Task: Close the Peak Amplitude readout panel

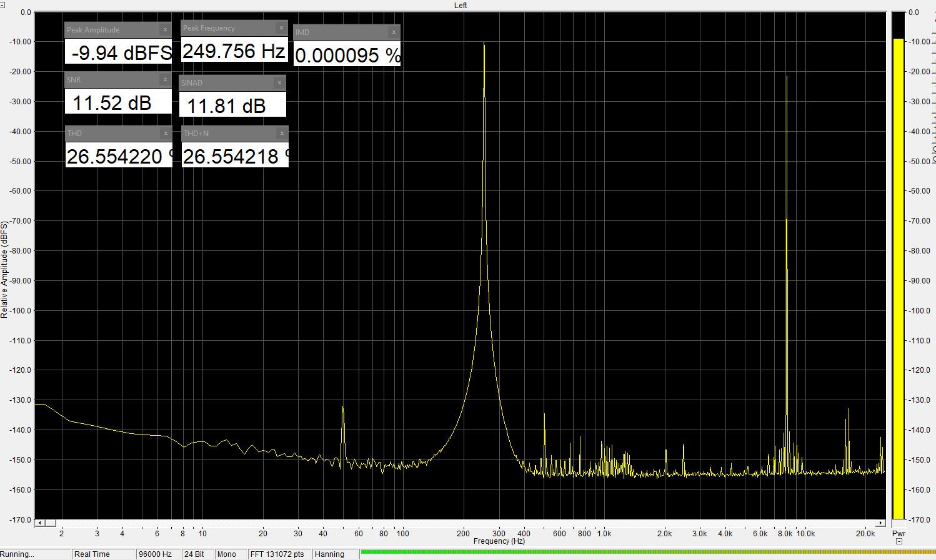Action: 165,29
